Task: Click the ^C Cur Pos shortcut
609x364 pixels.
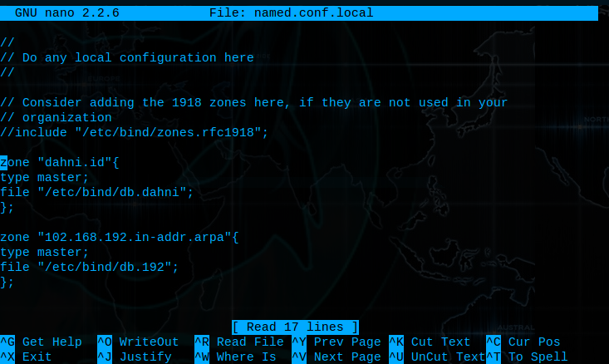Action: tap(523, 342)
